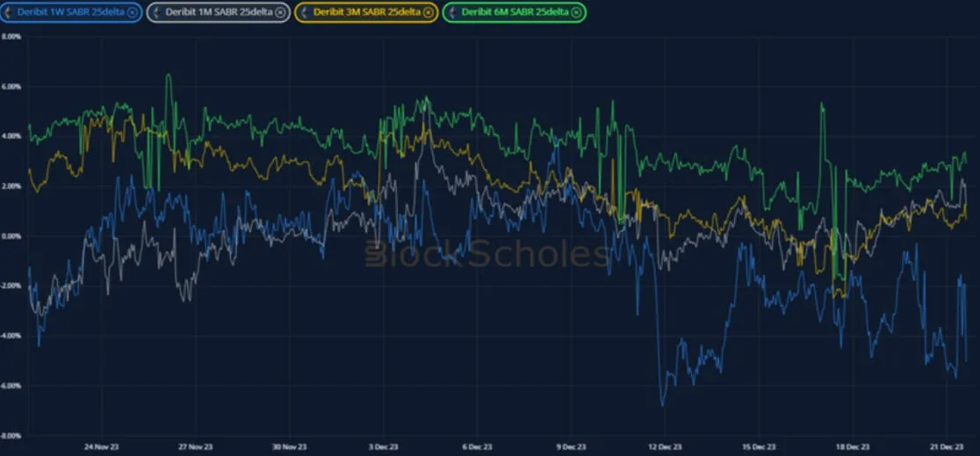This screenshot has height=456, width=980.
Task: Click the 3 Dec 23 date label
Action: (383, 447)
